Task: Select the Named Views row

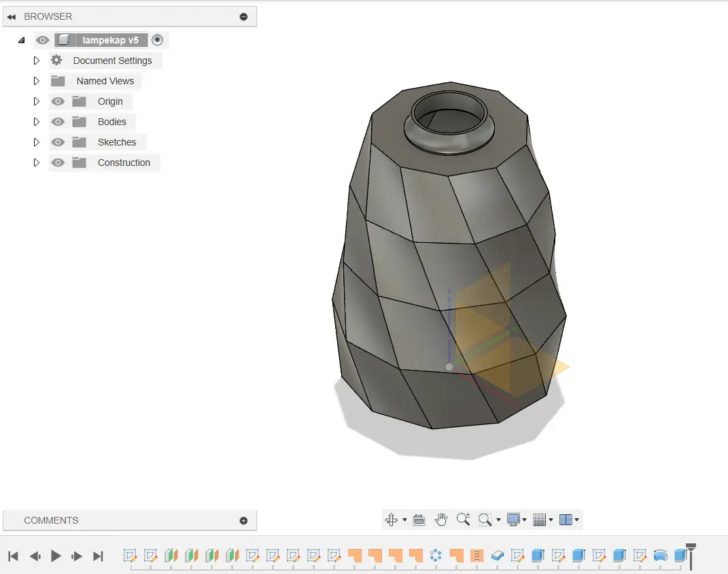Action: click(x=95, y=81)
